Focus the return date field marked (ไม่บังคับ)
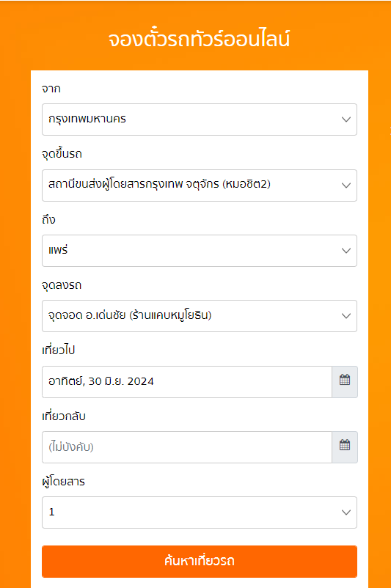 [187, 447]
